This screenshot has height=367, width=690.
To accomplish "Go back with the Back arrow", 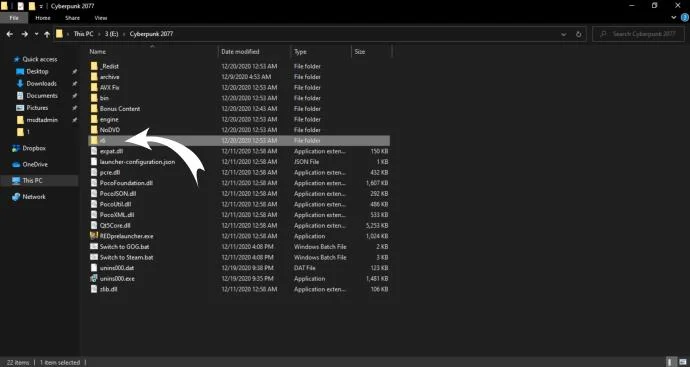I will coord(10,34).
